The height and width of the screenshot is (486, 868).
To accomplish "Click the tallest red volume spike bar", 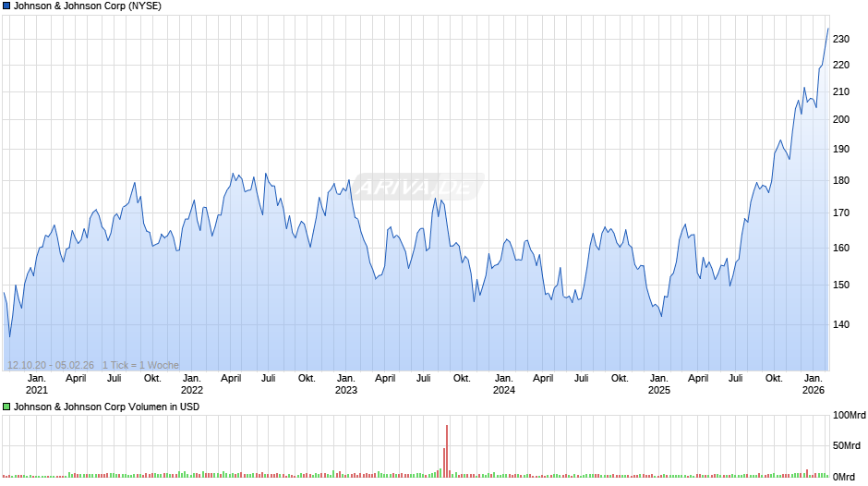I will click(x=447, y=451).
